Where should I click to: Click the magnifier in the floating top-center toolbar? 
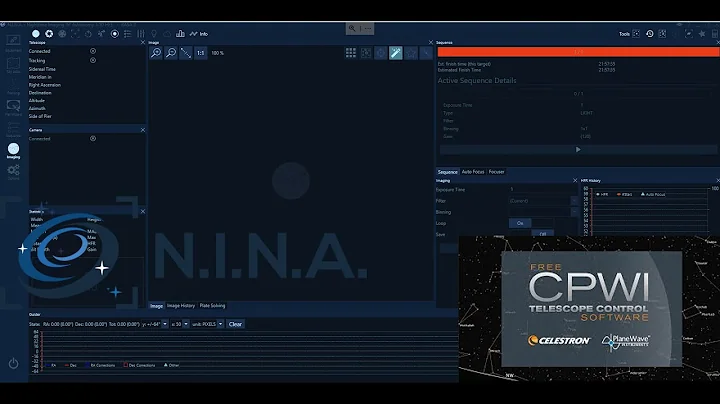point(352,28)
